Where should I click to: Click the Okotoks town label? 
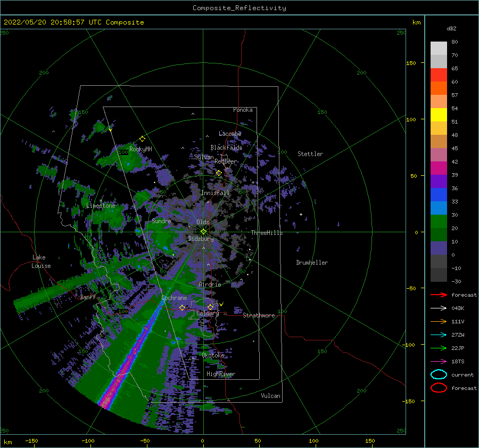click(x=213, y=355)
